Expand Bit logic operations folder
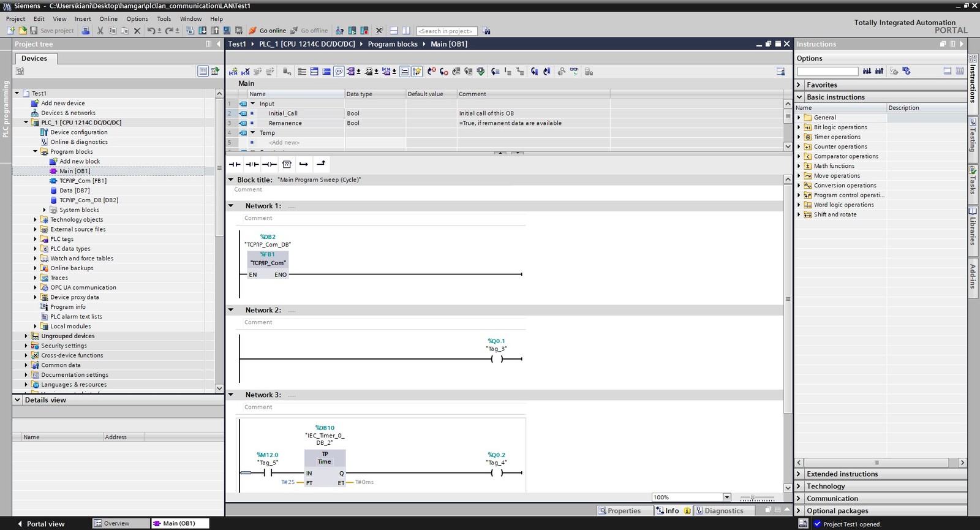Image resolution: width=980 pixels, height=530 pixels. click(x=799, y=127)
